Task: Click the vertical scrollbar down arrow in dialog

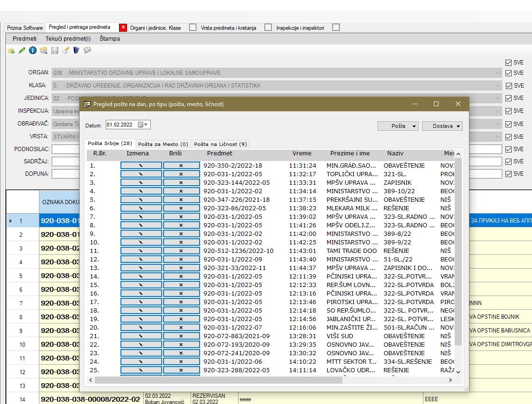Action: [x=459, y=372]
